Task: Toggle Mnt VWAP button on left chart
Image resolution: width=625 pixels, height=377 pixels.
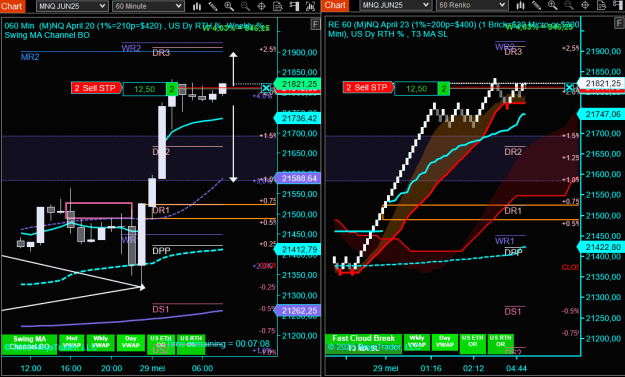Action: tap(72, 342)
